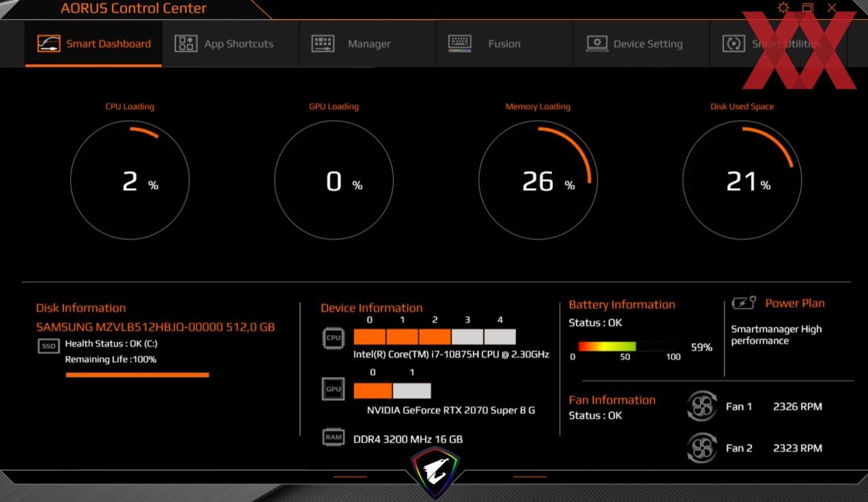Click the AORUS eagle logo badge
Image resolution: width=868 pixels, height=502 pixels.
[x=435, y=473]
